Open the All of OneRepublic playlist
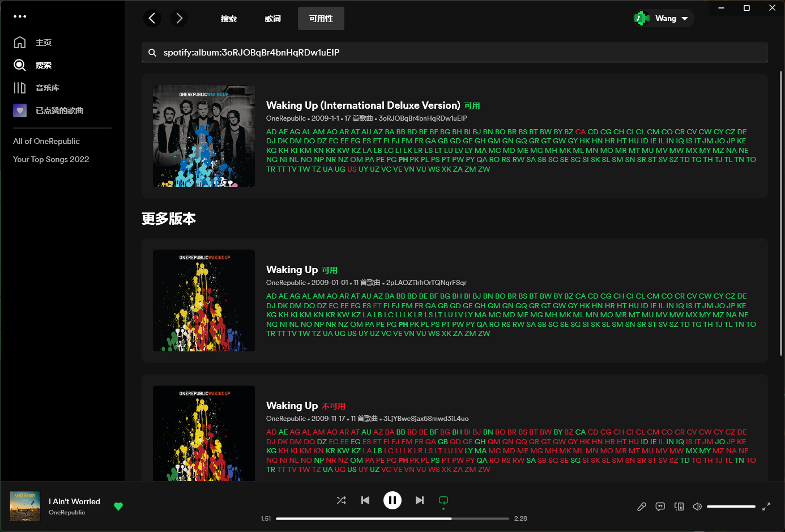 pos(46,141)
